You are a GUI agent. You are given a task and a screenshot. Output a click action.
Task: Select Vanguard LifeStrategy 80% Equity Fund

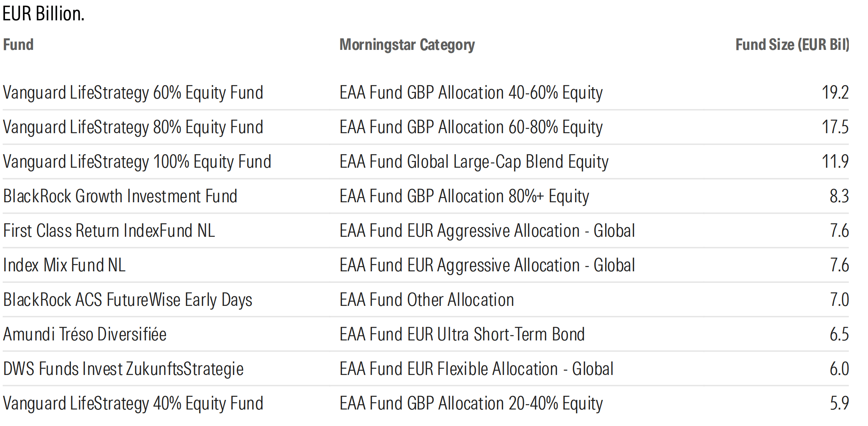tap(133, 127)
